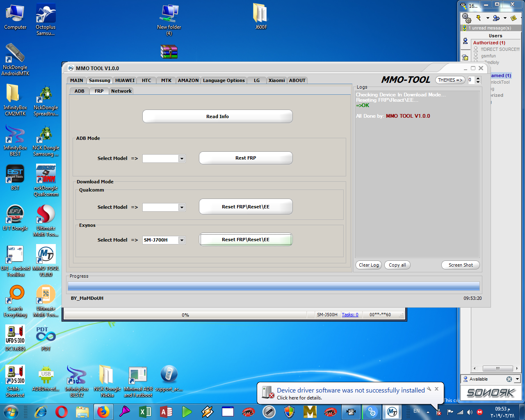This screenshot has height=420, width=525.
Task: Open dropdown arrow beside Sonork lightning icon
Action: pyautogui.click(x=488, y=18)
